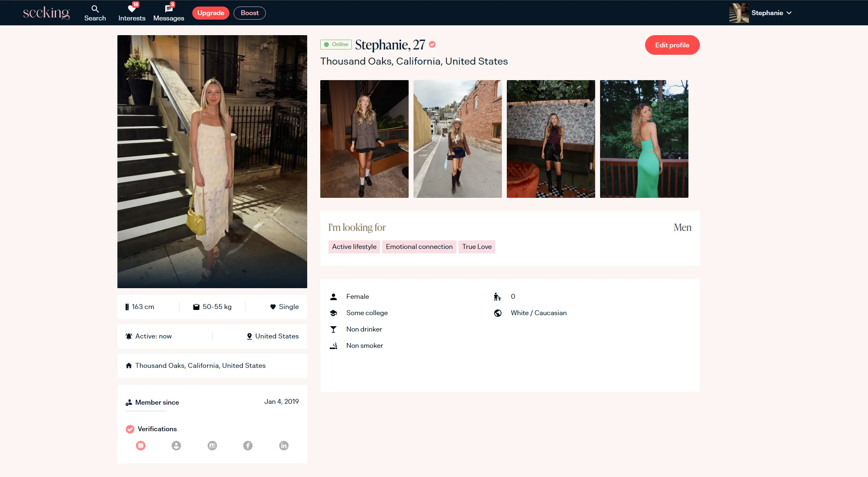This screenshot has width=868, height=477.
Task: Click the ID card verification badge
Action: [212, 446]
